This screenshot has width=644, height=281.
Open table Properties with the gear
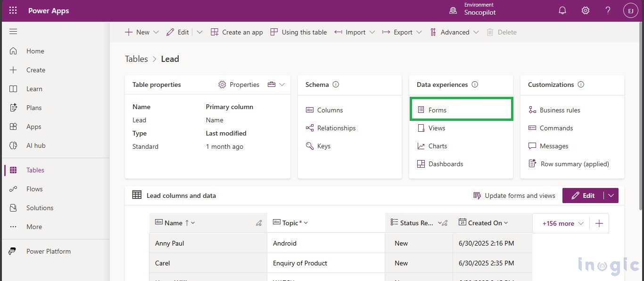239,85
